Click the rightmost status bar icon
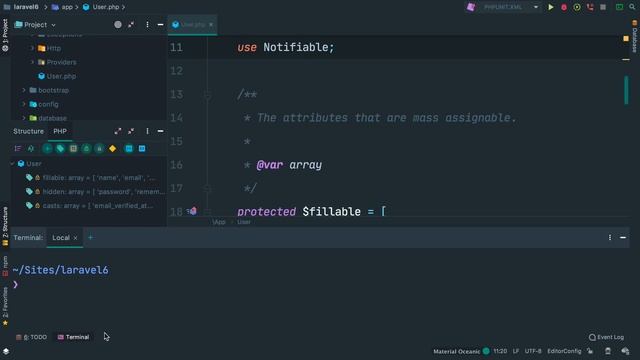 [x=625, y=351]
